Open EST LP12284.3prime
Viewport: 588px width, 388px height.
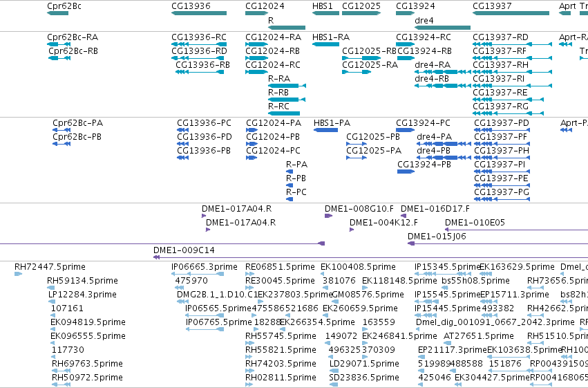coord(82,295)
